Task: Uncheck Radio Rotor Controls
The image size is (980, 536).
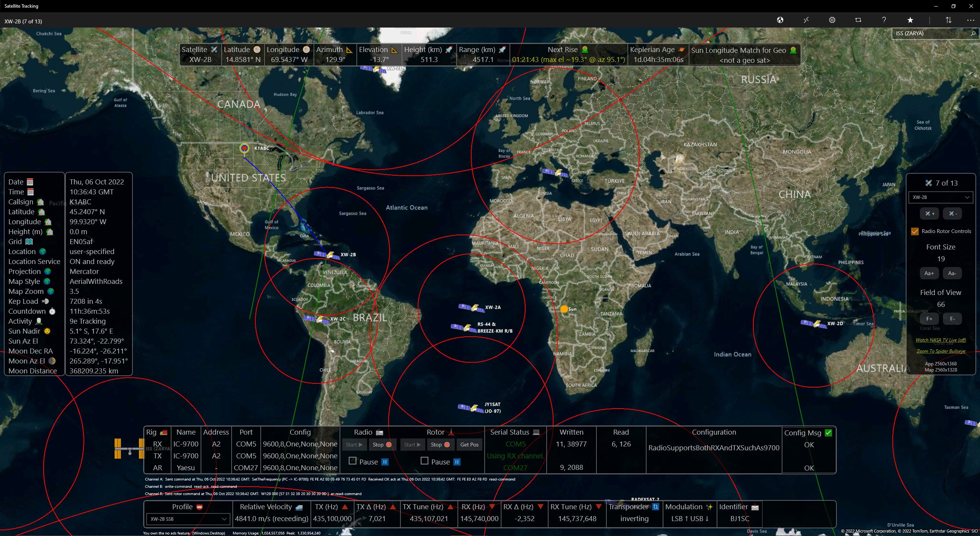Action: click(x=915, y=231)
